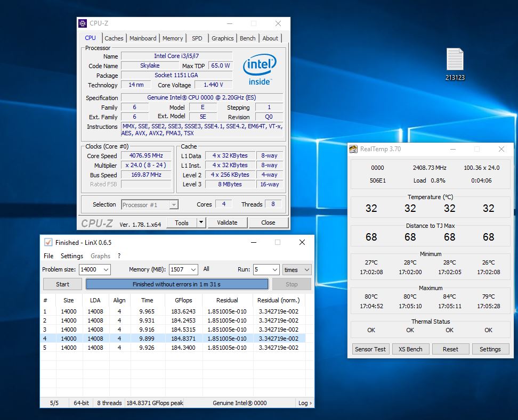The width and height of the screenshot is (518, 420).
Task: Click the Start button in LinX
Action: [62, 284]
